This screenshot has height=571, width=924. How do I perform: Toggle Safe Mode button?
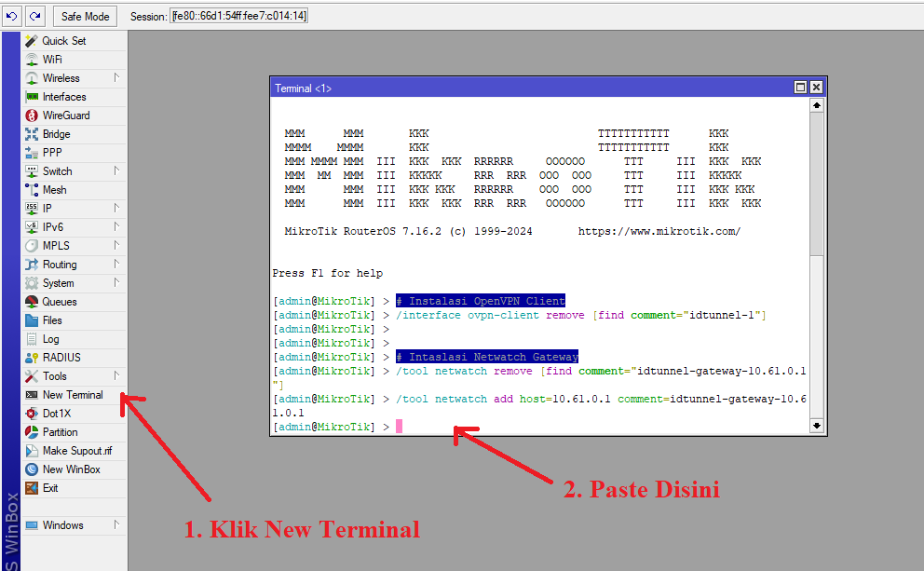coord(85,17)
